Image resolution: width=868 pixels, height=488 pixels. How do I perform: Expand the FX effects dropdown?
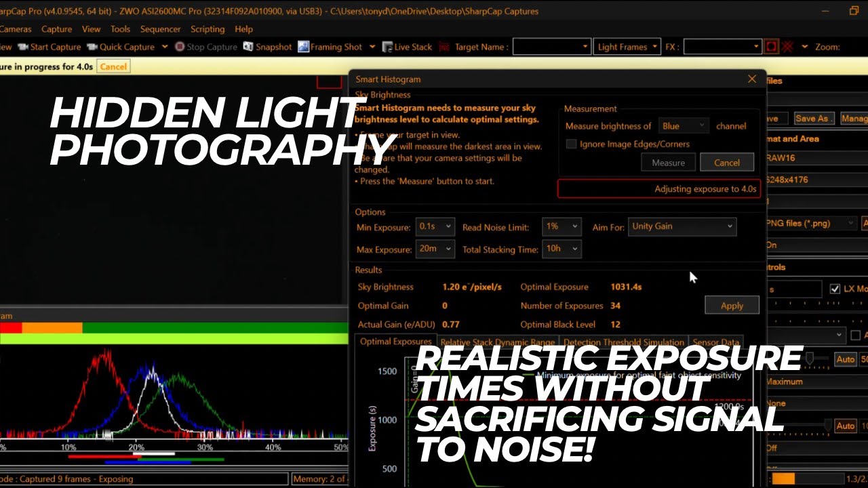click(x=757, y=47)
